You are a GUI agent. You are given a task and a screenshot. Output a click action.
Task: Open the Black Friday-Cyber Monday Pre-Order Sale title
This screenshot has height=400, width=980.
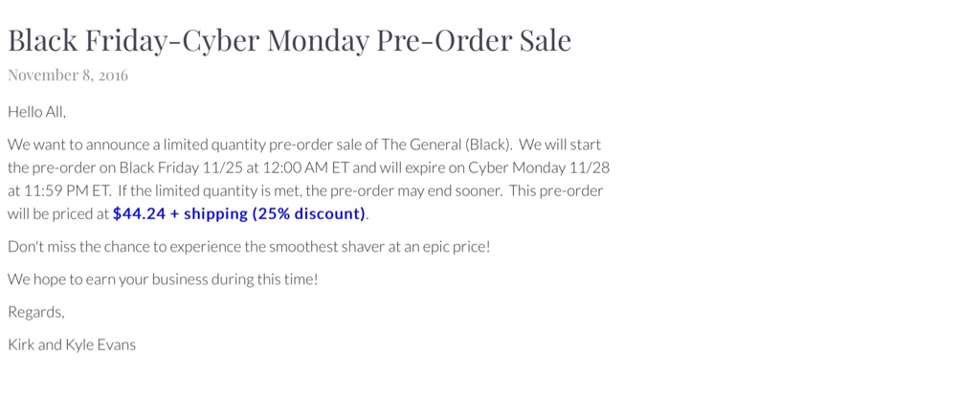[289, 40]
